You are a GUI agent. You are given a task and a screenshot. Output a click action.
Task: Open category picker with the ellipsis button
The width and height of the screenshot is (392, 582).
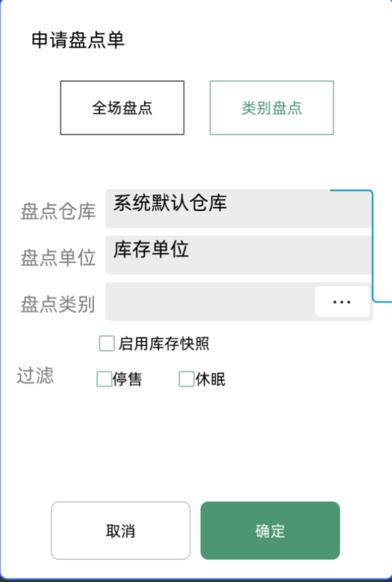tap(342, 301)
